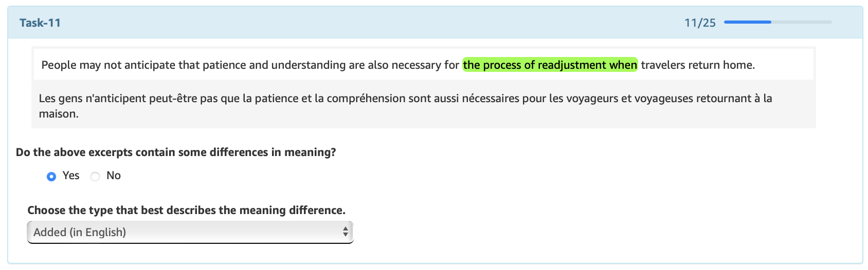Viewport: 868px width, 270px height.
Task: Click the green highlighted phrase "the process of readjustment when"
Action: point(550,65)
